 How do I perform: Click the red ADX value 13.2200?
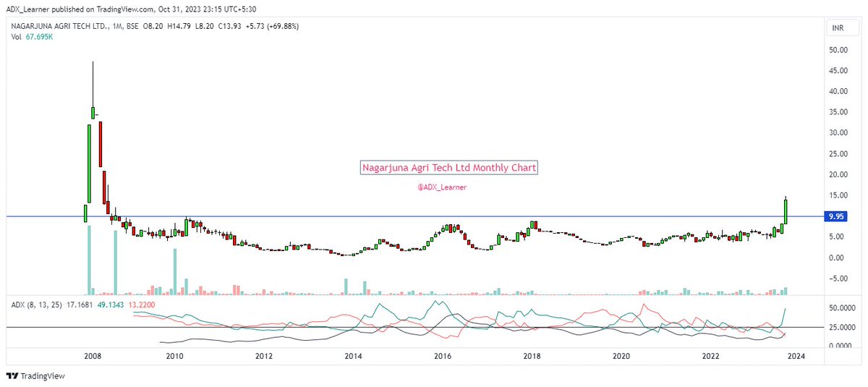[x=142, y=305]
